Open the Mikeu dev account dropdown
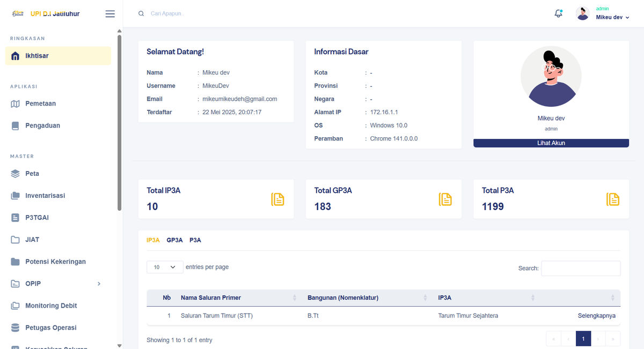 click(612, 17)
